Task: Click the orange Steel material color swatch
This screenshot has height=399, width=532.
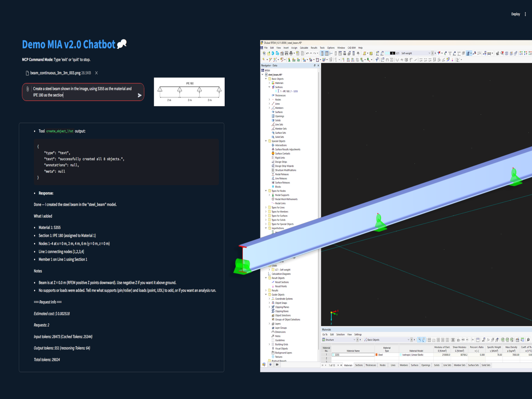Action: 377,355
